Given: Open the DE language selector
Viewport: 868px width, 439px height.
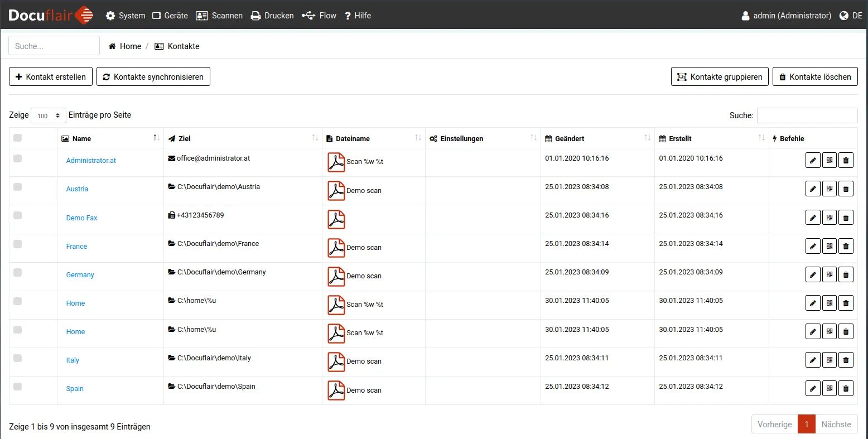Looking at the screenshot, I should pos(851,16).
